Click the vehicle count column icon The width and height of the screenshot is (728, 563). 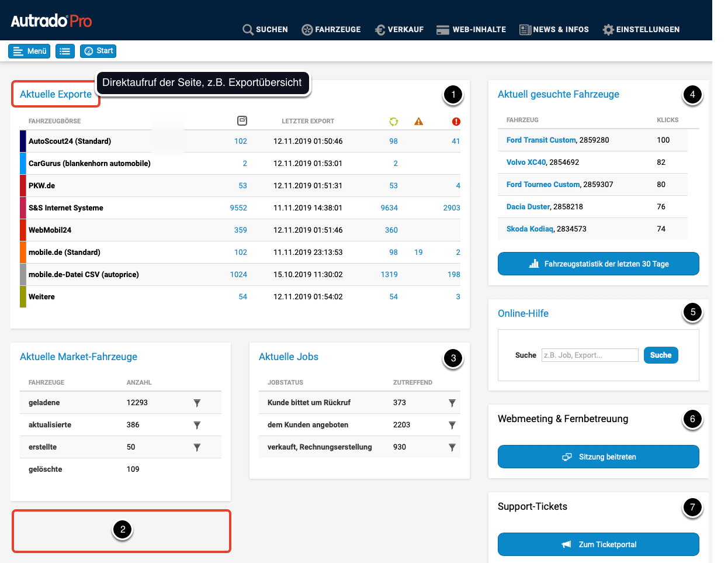(242, 121)
